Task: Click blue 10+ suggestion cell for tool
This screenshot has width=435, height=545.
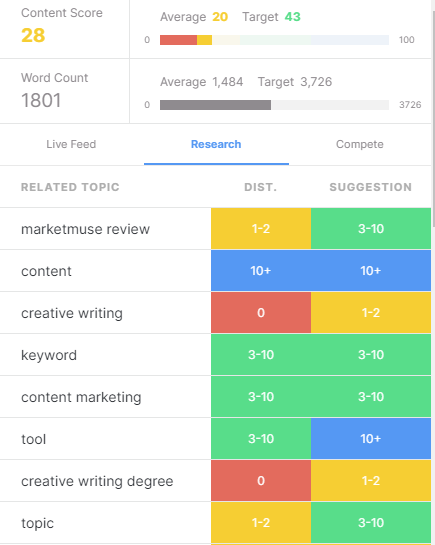Action: (371, 439)
